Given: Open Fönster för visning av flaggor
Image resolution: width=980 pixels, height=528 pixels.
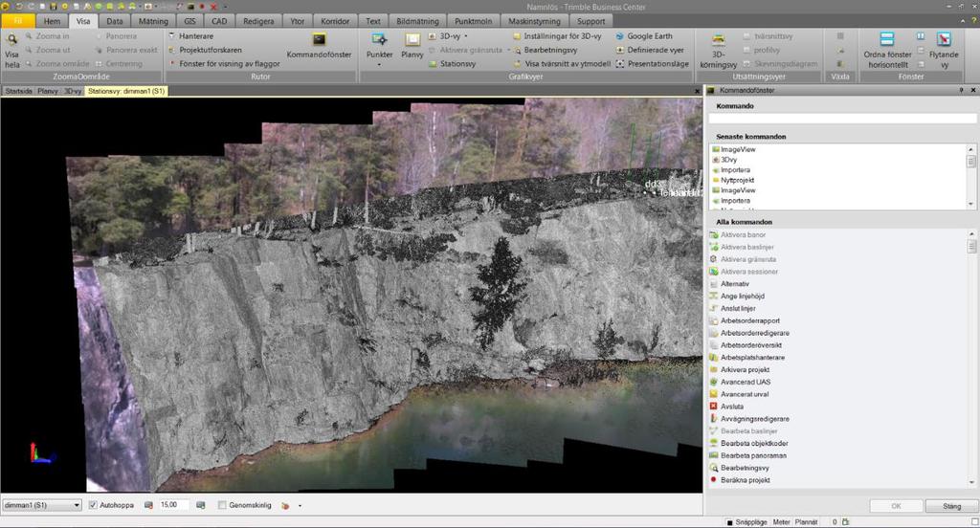Looking at the screenshot, I should (x=224, y=64).
